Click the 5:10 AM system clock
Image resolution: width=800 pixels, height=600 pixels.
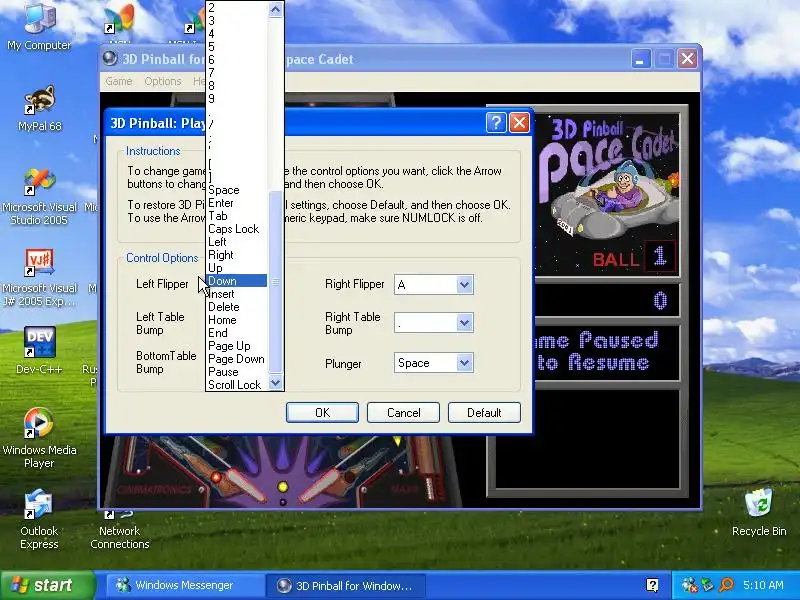763,585
